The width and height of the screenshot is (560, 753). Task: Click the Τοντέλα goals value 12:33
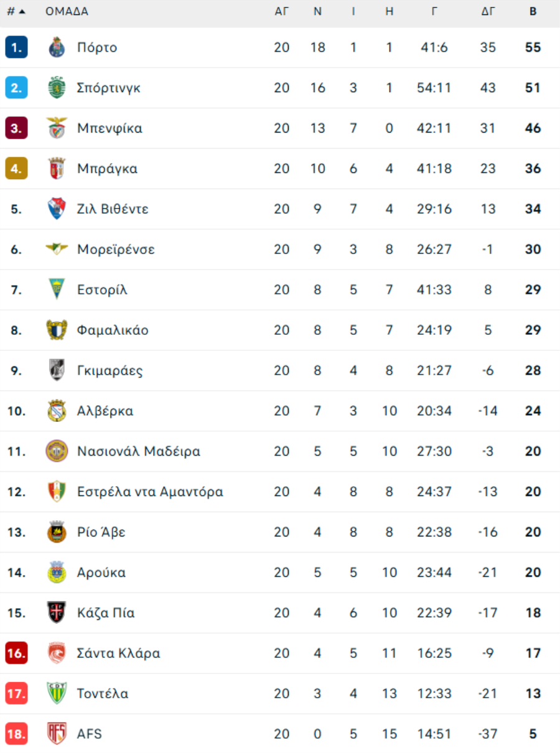(x=434, y=693)
